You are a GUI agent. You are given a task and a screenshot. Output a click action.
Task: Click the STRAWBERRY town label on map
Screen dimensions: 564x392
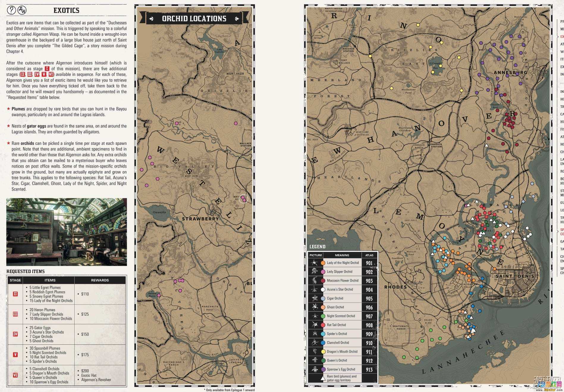point(200,219)
